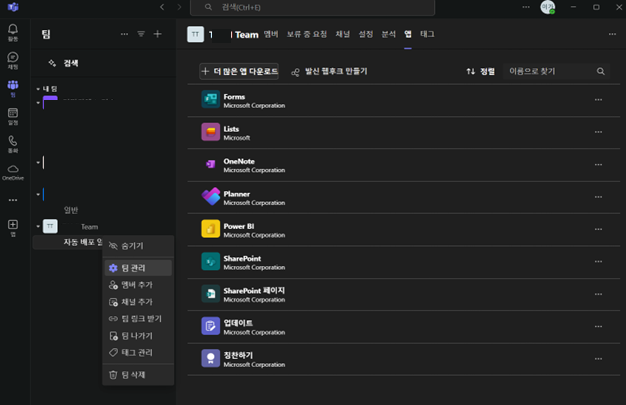Switch to the 보류 중 요청 tab
Screen dimensions: 626x405
click(x=307, y=34)
